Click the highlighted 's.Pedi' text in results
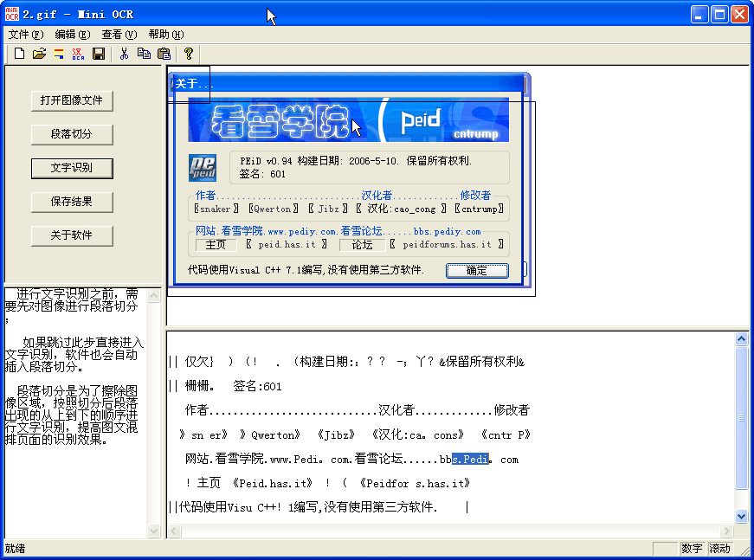754x560 pixels. click(470, 459)
